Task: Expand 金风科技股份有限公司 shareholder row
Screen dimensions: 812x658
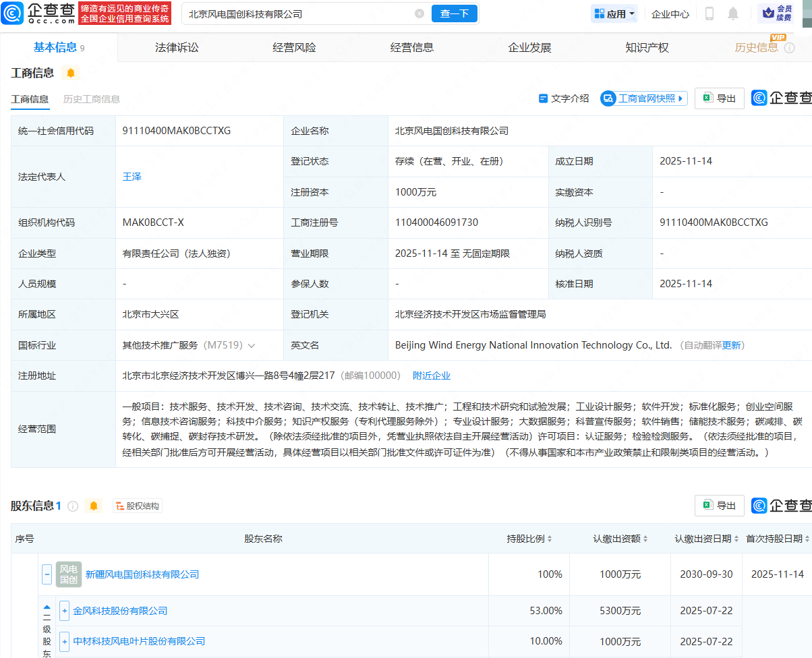Action: (64, 611)
